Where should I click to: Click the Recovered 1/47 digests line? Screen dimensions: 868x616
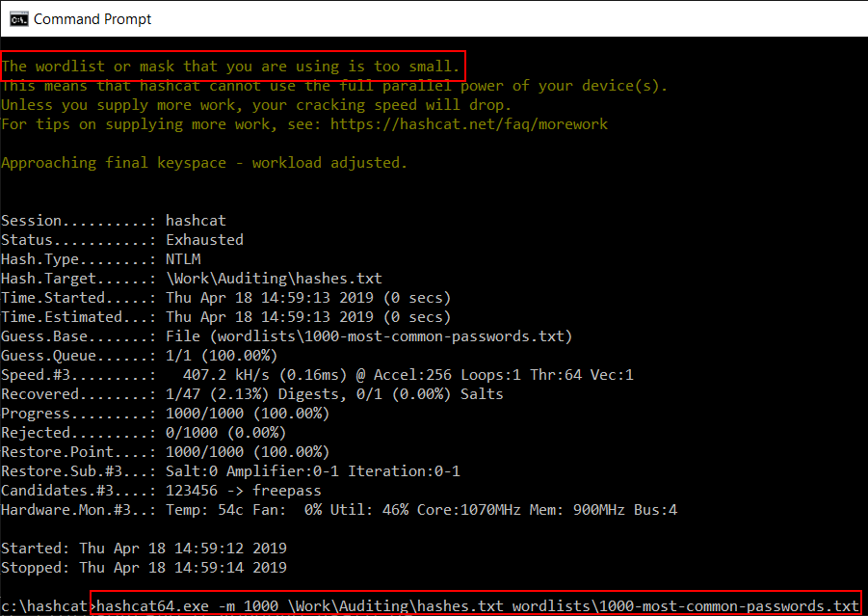click(251, 394)
